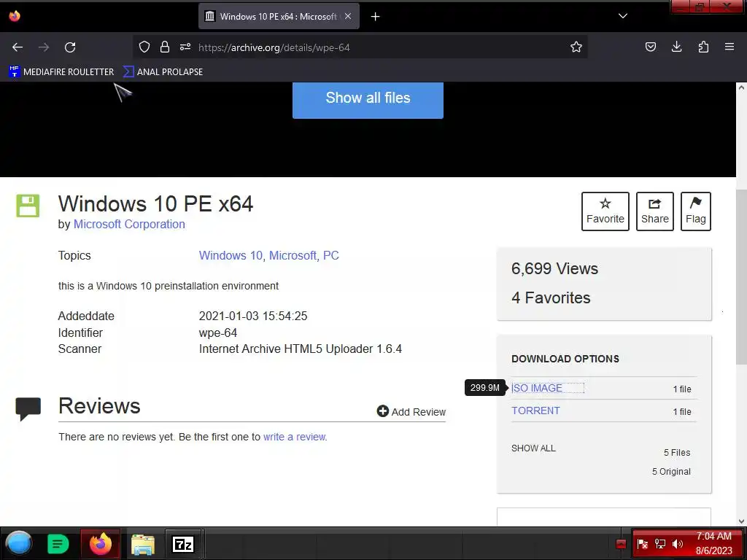Bookmark this page with the star icon

[x=576, y=47]
